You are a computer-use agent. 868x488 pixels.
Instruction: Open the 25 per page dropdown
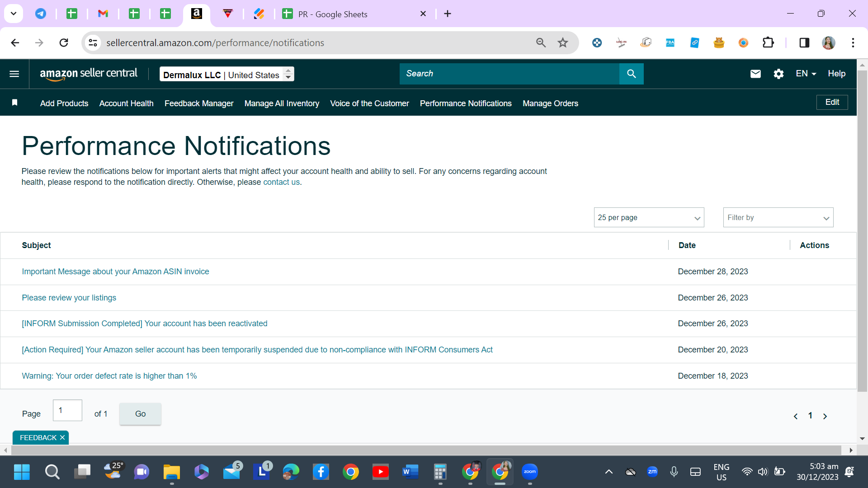click(649, 218)
